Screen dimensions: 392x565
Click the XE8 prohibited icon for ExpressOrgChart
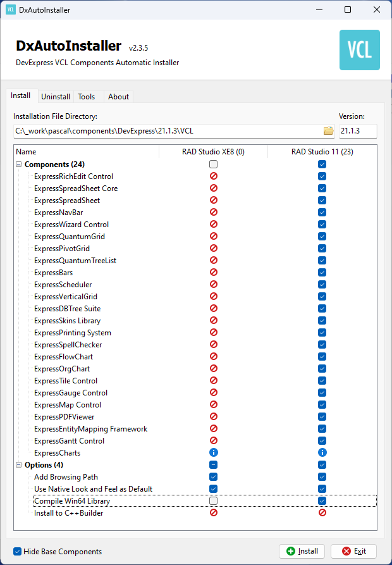[x=214, y=369]
